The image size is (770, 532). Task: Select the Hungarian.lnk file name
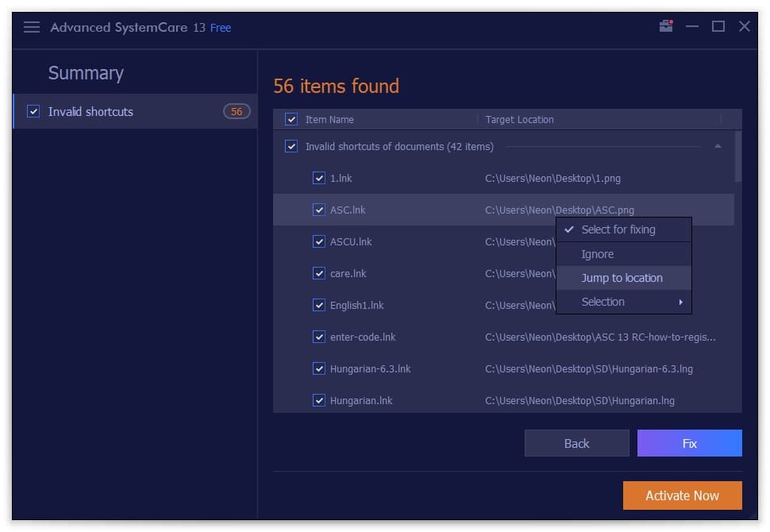click(361, 401)
